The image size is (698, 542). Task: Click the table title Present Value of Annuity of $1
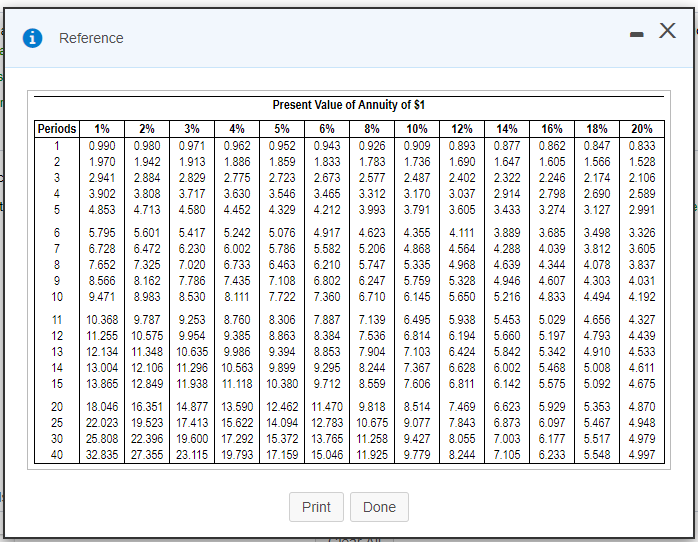(349, 105)
